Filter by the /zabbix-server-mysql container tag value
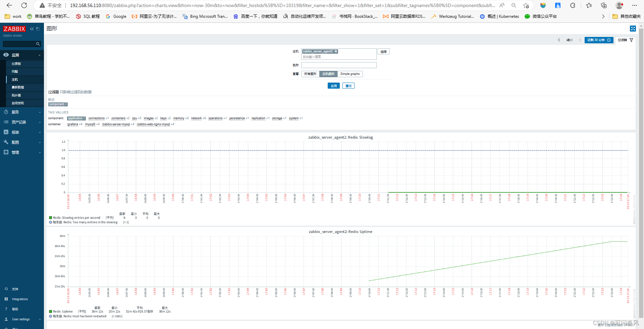Viewport: 644px width, 329px height. pos(116,124)
